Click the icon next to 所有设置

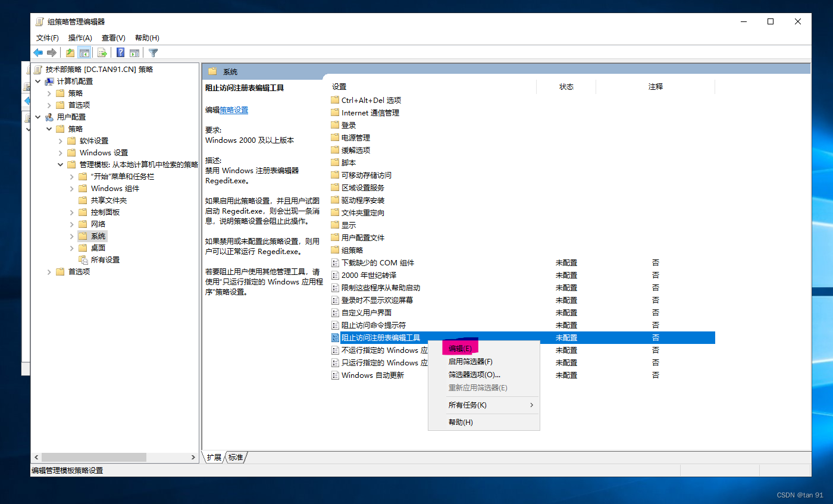83,259
